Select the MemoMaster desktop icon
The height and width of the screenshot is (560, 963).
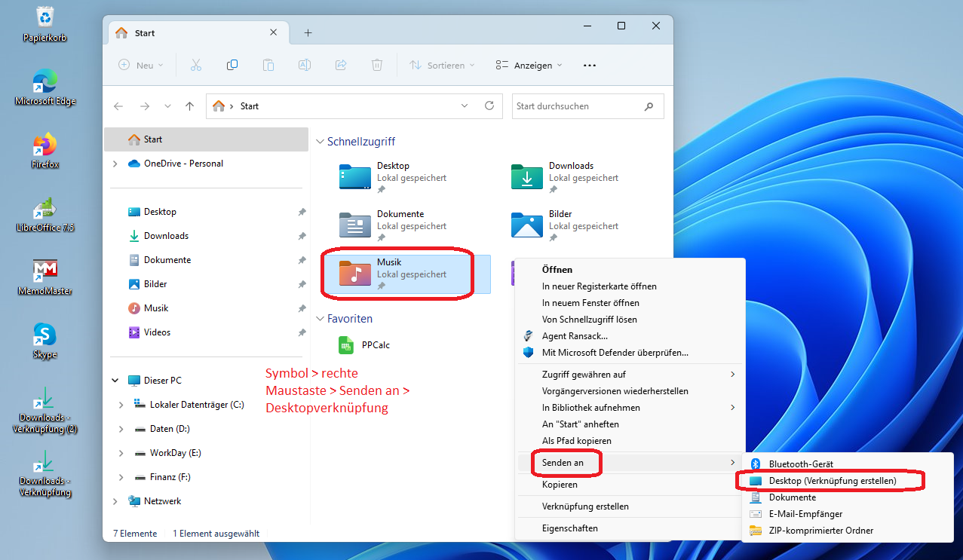pos(45,277)
